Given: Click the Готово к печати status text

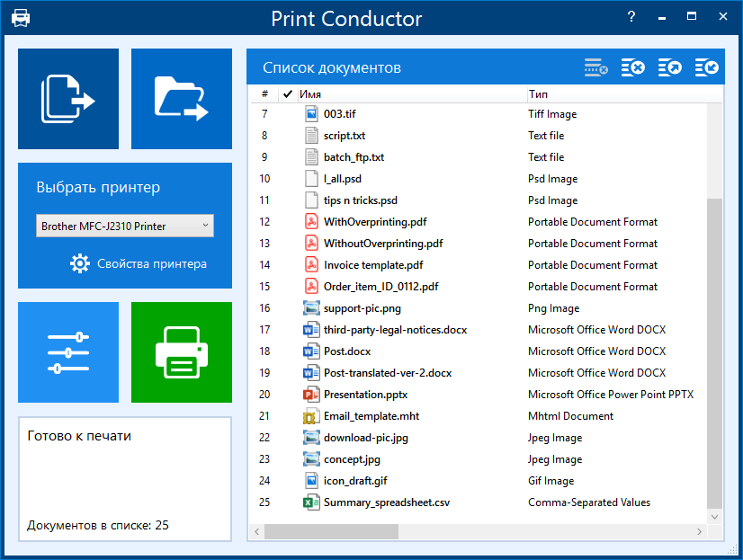Looking at the screenshot, I should 79,435.
